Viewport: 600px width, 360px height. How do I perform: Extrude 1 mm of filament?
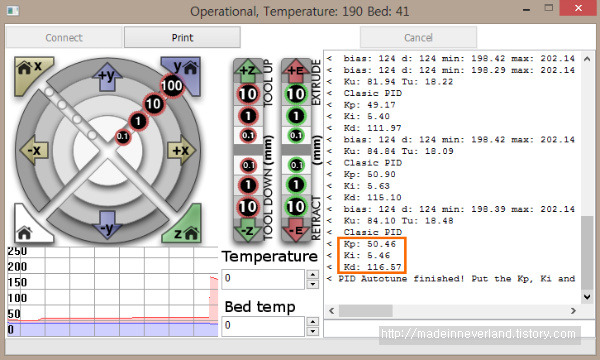296,116
